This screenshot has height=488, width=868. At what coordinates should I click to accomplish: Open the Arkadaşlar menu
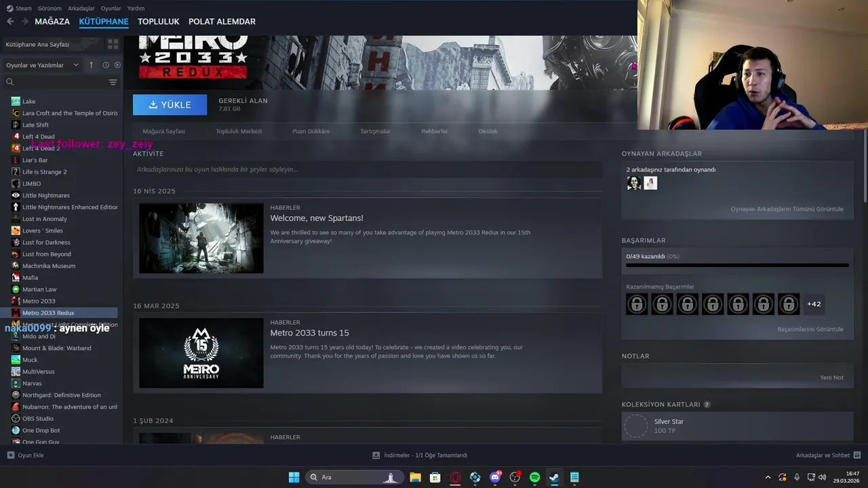(x=81, y=9)
